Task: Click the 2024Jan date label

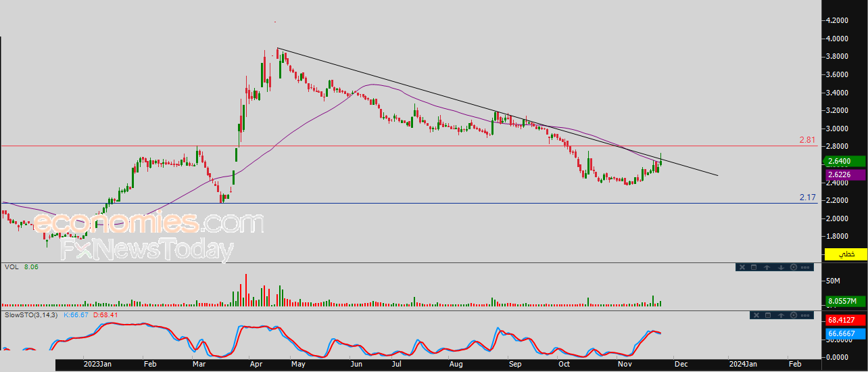Action: (743, 364)
